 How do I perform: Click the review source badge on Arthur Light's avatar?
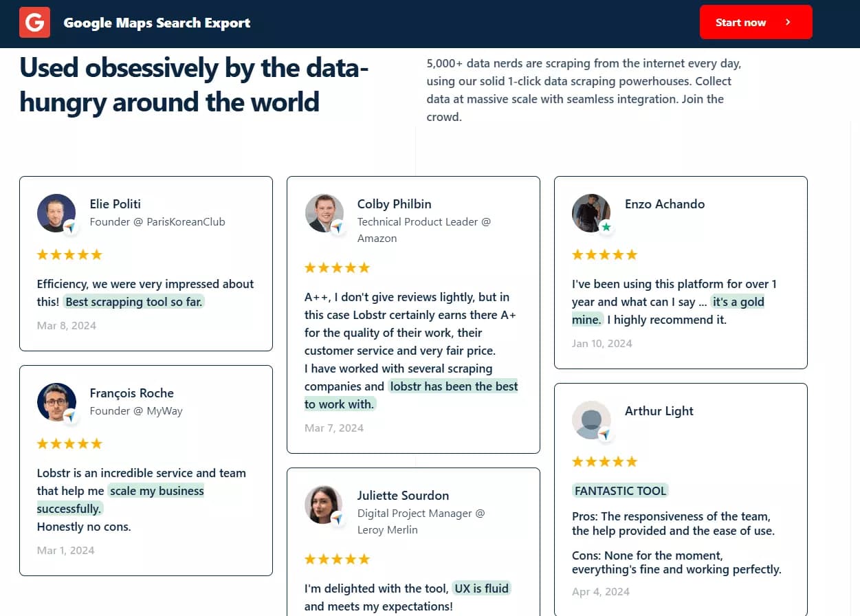605,434
